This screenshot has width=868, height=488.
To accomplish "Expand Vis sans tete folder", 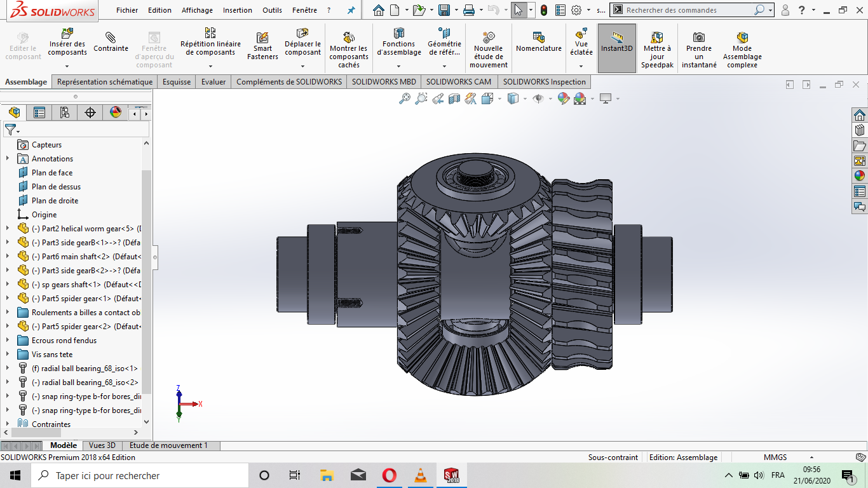I will pyautogui.click(x=8, y=355).
